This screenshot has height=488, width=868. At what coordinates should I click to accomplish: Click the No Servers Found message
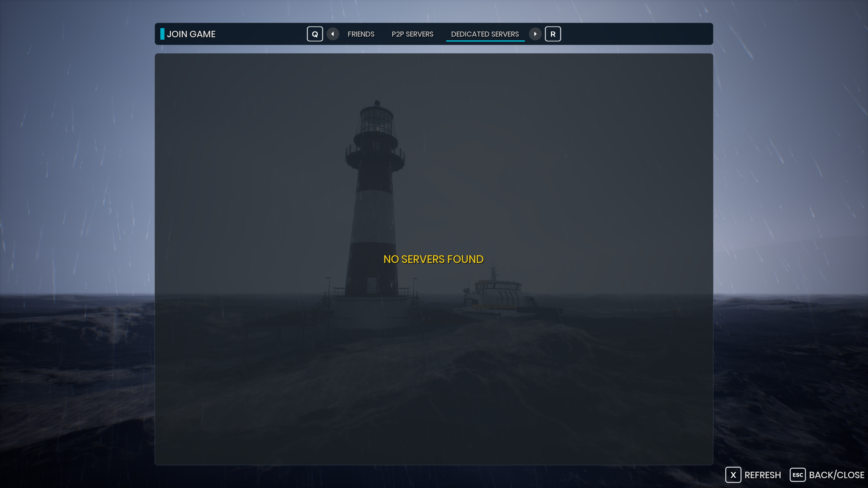[x=433, y=259]
